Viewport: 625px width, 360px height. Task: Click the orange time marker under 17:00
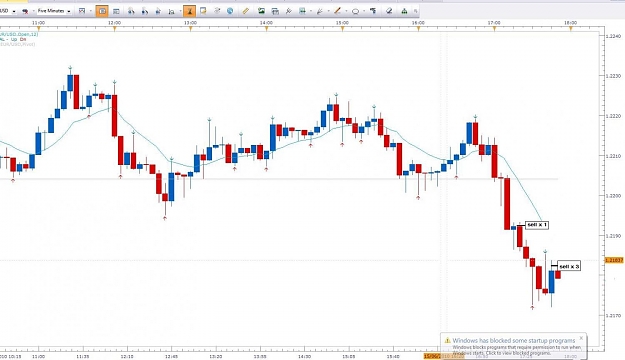click(494, 29)
